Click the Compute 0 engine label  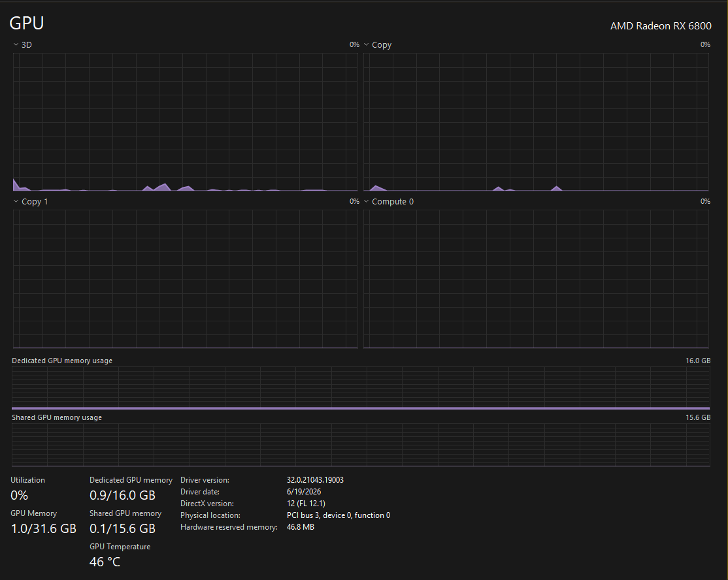pos(392,201)
